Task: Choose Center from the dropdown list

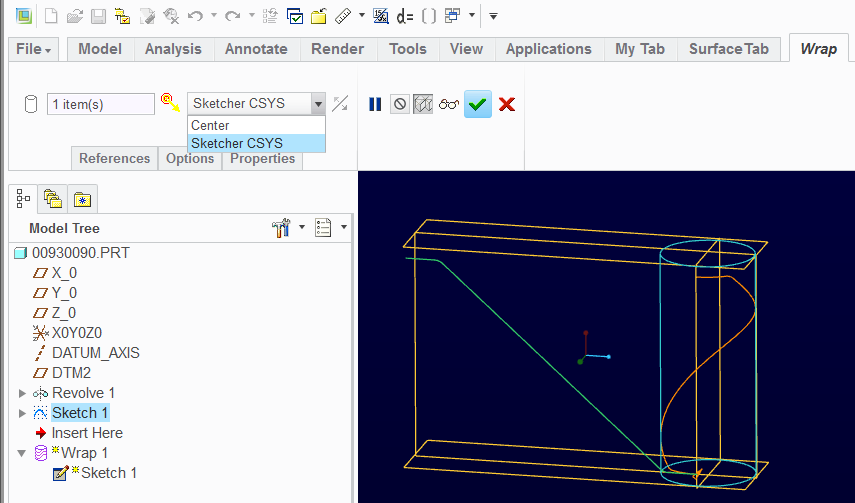Action: click(x=256, y=125)
